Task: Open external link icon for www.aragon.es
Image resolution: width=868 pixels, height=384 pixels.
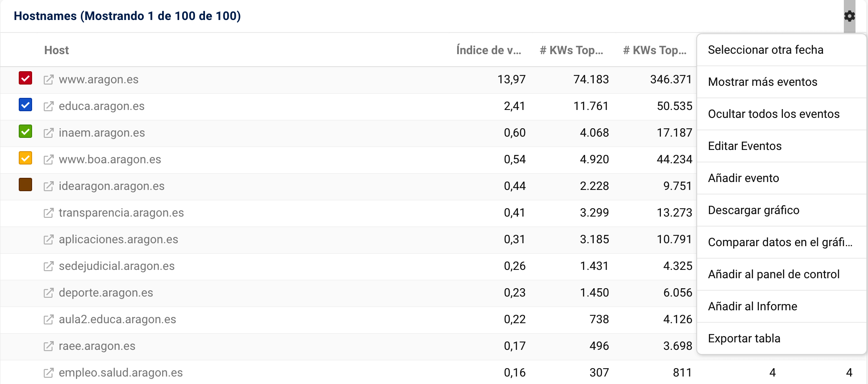Action: (x=49, y=80)
